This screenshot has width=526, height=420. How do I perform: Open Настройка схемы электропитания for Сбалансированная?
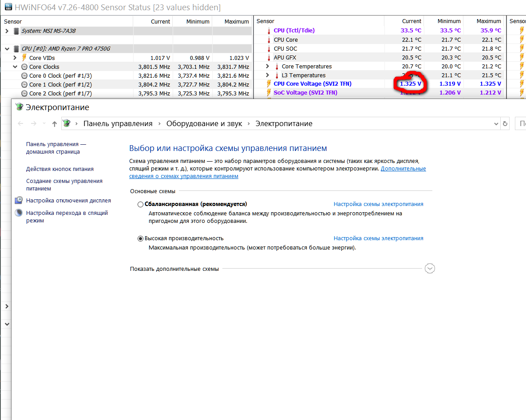click(378, 204)
